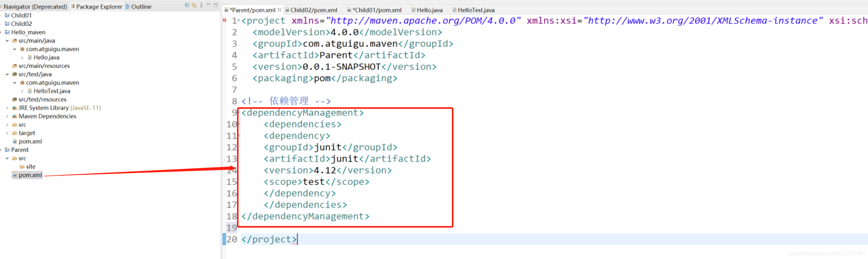Toggle Link with Editor icon

pos(194,5)
